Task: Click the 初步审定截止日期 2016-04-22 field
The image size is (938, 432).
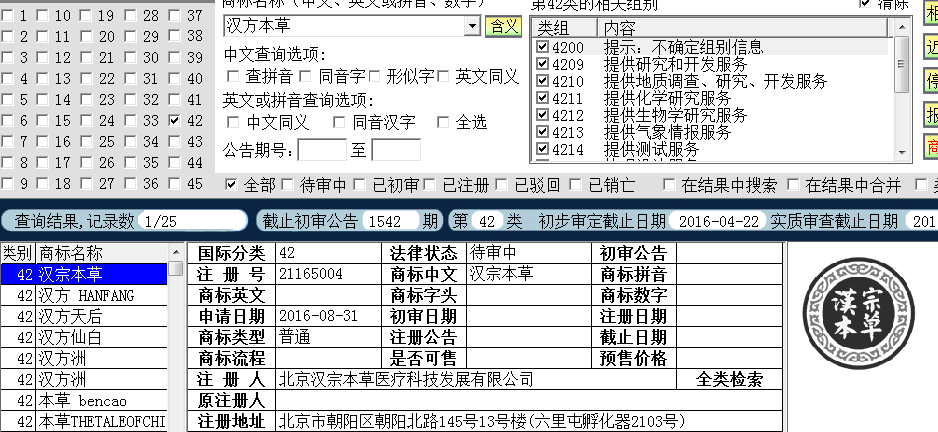Action: (x=717, y=221)
